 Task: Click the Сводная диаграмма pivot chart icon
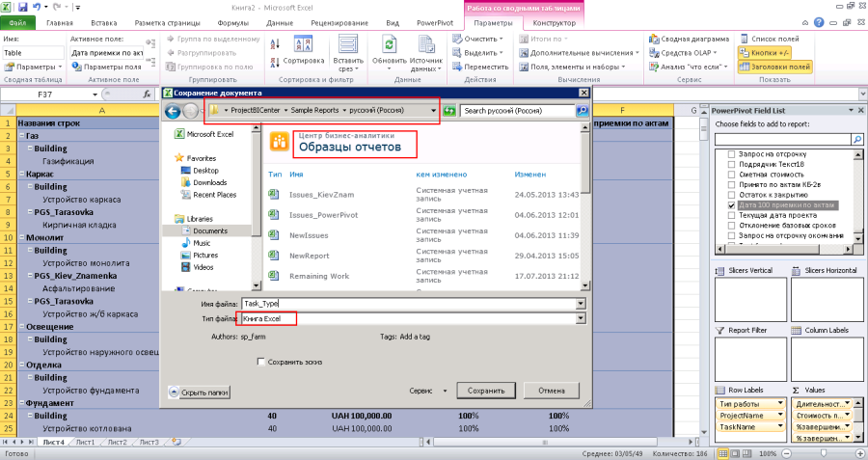point(654,39)
